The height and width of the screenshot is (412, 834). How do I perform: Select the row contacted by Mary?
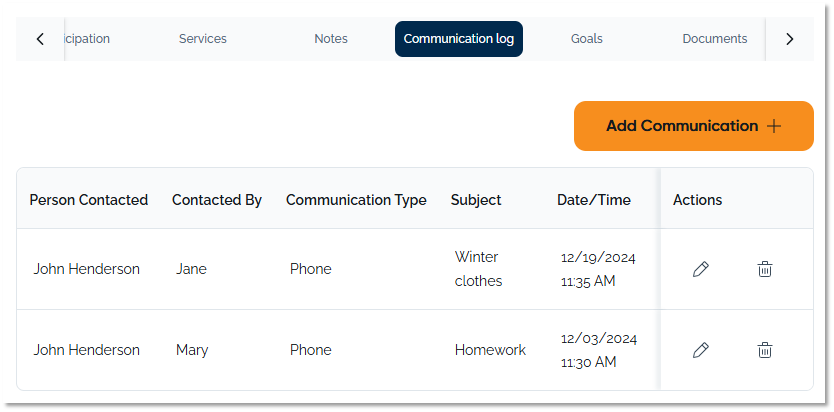pos(192,350)
